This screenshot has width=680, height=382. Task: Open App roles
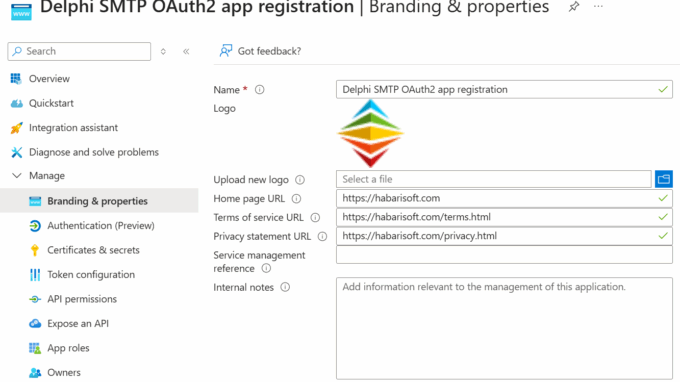coord(68,348)
